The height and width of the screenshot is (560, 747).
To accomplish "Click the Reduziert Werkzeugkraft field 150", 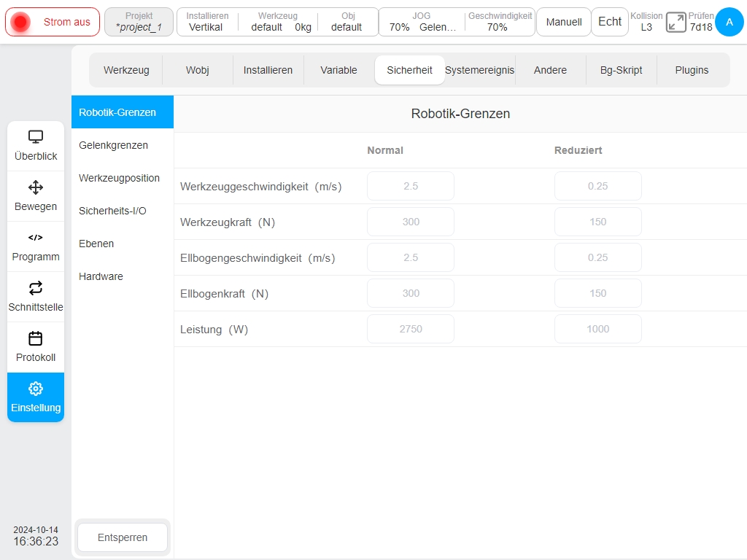I will (x=598, y=222).
